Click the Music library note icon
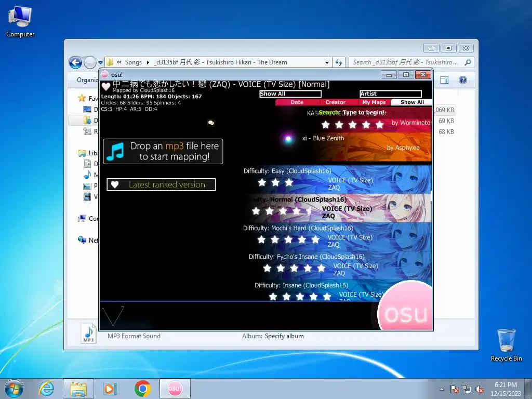The width and height of the screenshot is (532, 399). pos(87,175)
